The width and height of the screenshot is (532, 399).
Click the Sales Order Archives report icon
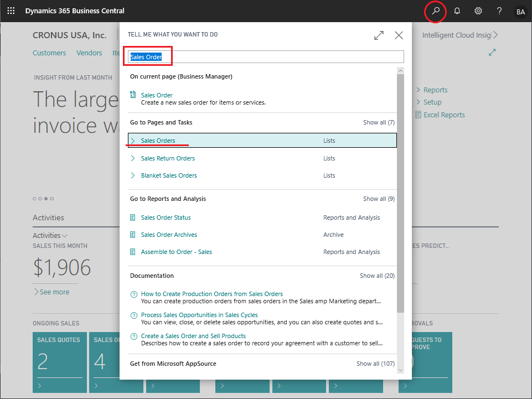(133, 235)
